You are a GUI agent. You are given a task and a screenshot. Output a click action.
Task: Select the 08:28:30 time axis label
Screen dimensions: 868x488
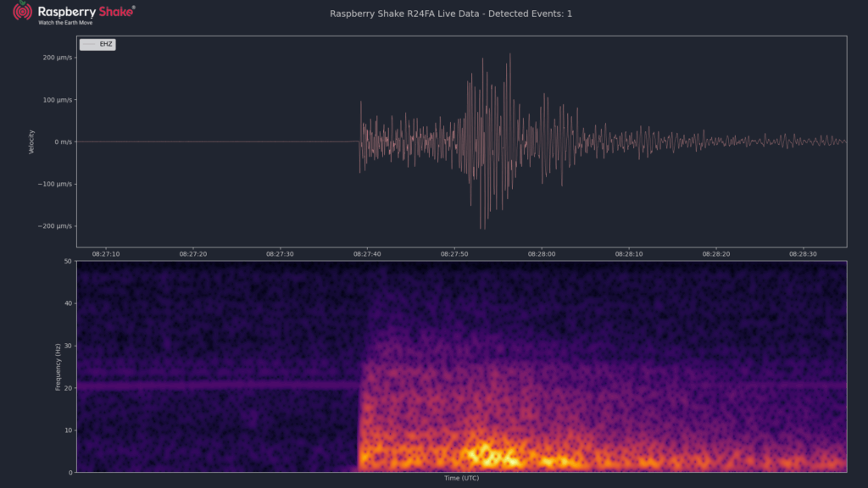point(803,254)
